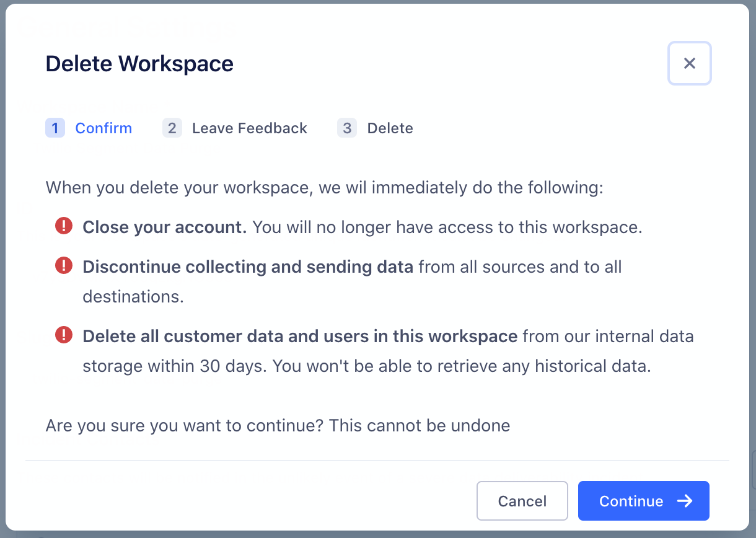This screenshot has height=538, width=756.
Task: Click the X icon to dismiss the dialog
Action: click(x=689, y=63)
